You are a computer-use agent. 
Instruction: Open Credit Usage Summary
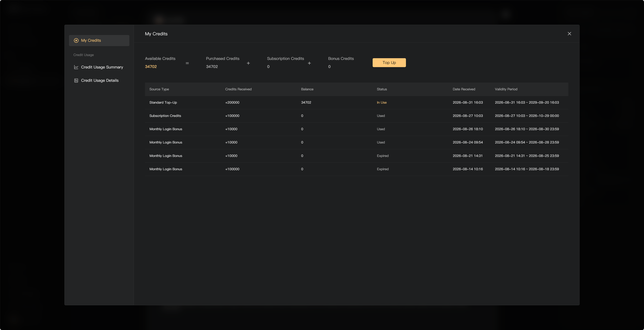[x=99, y=67]
